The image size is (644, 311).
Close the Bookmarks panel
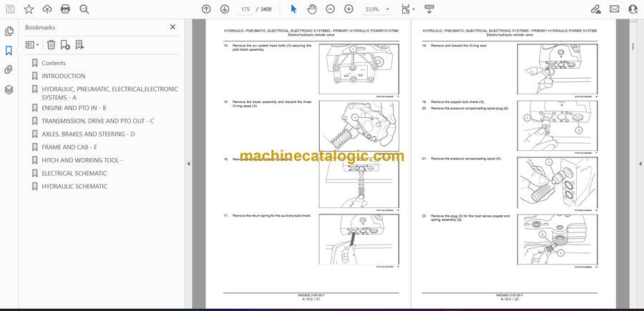[172, 26]
